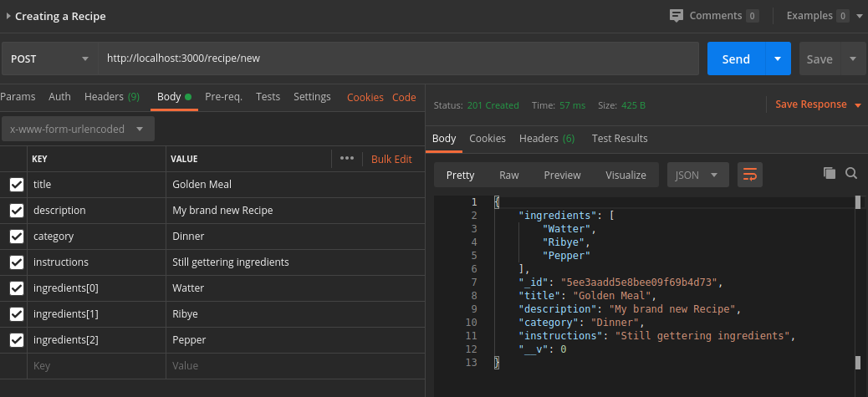Open the Save button dropdown arrow
The height and width of the screenshot is (397, 868).
pyautogui.click(x=853, y=59)
